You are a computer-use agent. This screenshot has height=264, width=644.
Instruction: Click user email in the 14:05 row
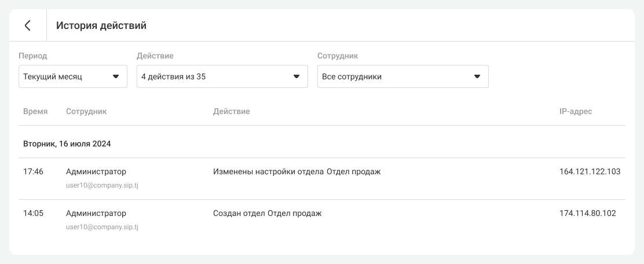(102, 227)
